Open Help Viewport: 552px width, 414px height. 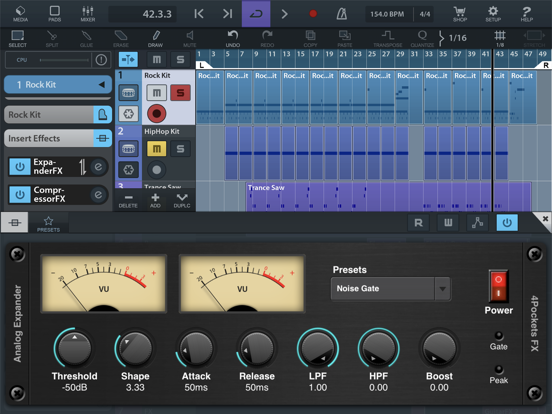526,14
